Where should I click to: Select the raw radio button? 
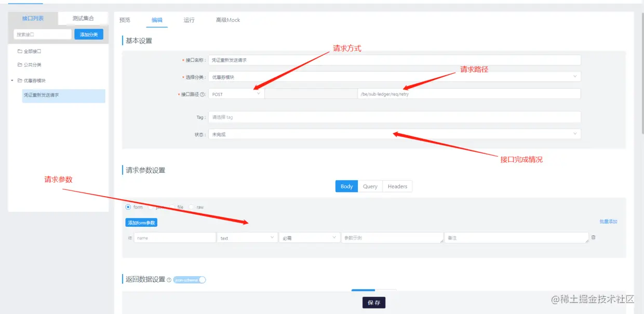click(x=192, y=207)
